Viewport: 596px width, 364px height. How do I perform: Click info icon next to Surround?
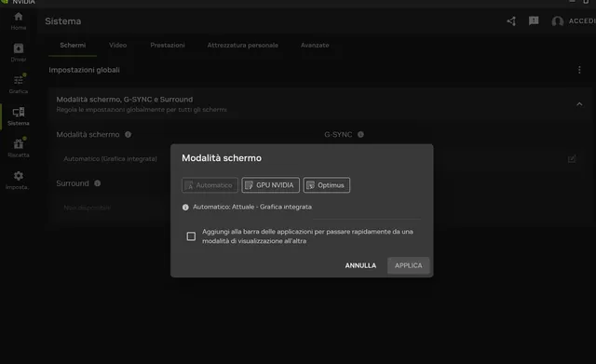(x=97, y=183)
